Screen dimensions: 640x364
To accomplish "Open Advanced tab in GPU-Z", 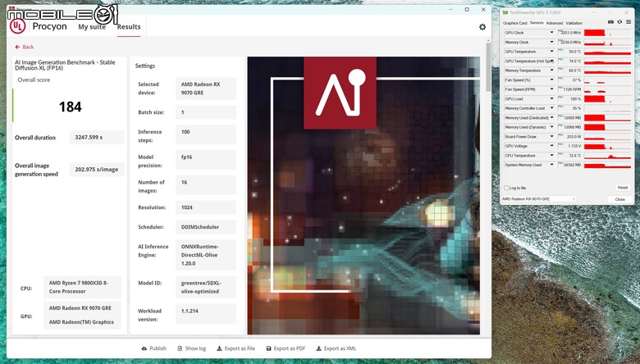I will [x=555, y=23].
